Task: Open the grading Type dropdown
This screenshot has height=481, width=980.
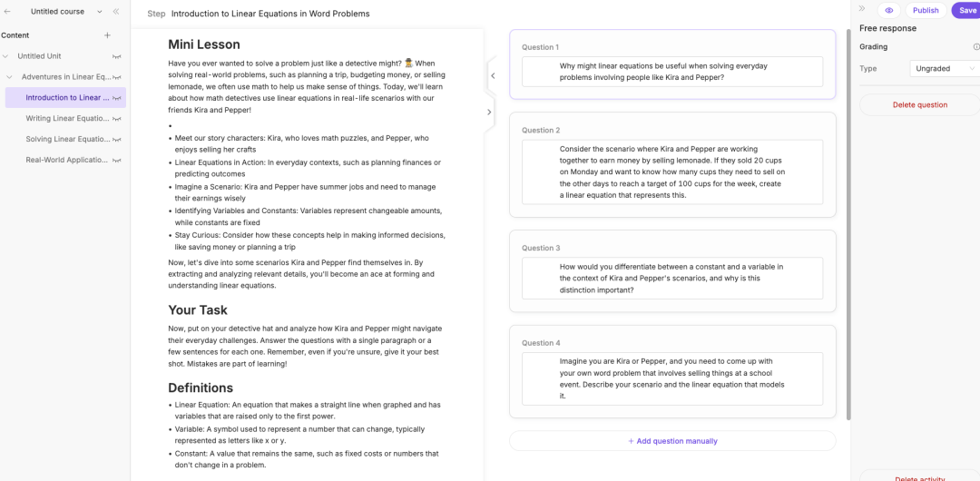Action: (x=944, y=68)
